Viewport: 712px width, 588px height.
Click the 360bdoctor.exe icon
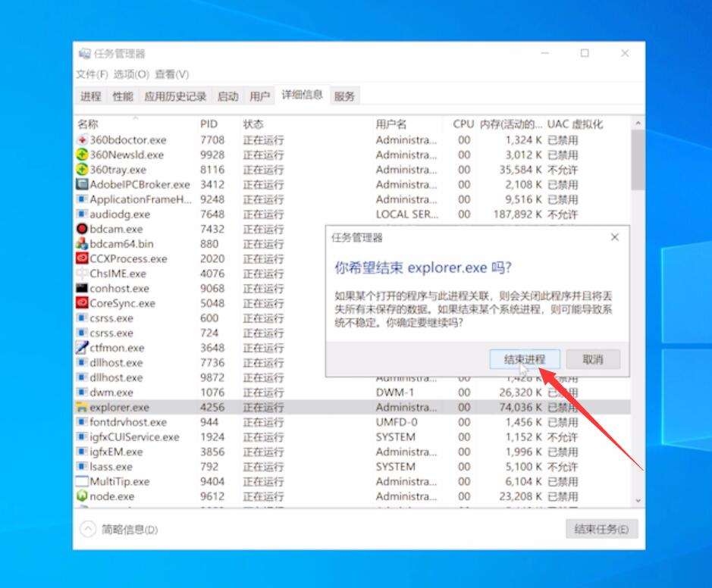coord(81,139)
